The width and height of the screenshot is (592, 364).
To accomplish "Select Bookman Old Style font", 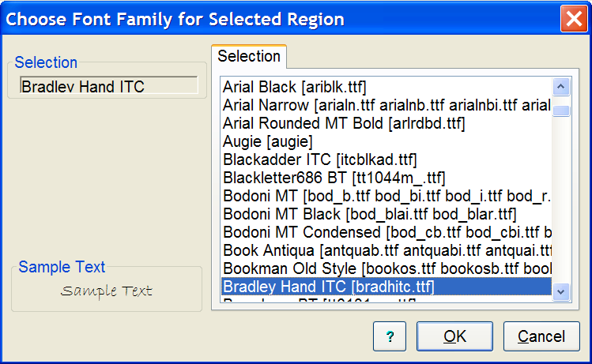I will point(386,268).
